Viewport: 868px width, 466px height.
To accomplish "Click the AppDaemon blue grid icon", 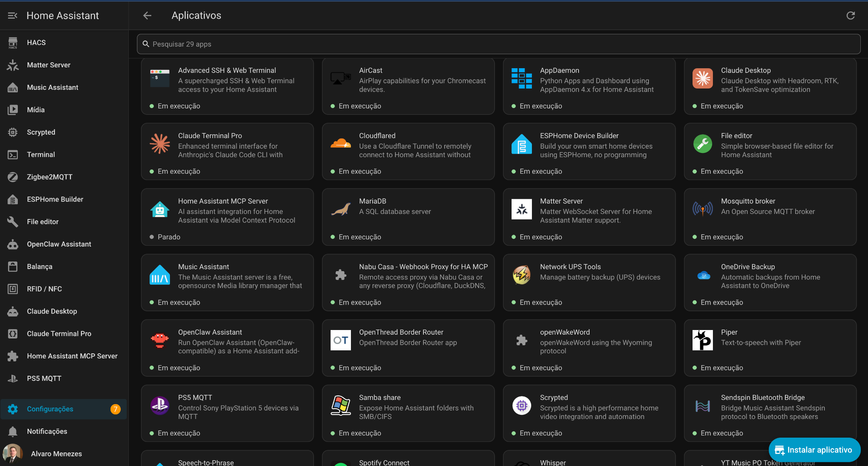I will coord(522,78).
